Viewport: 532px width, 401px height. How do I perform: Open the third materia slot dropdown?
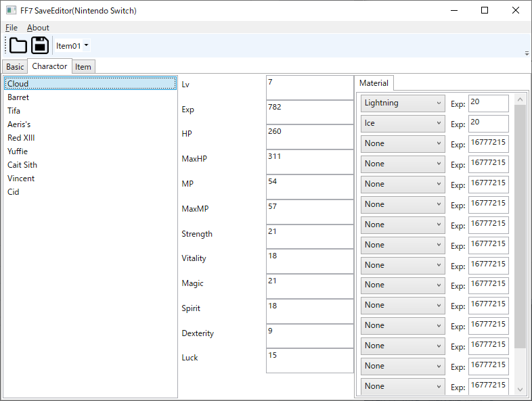(403, 144)
